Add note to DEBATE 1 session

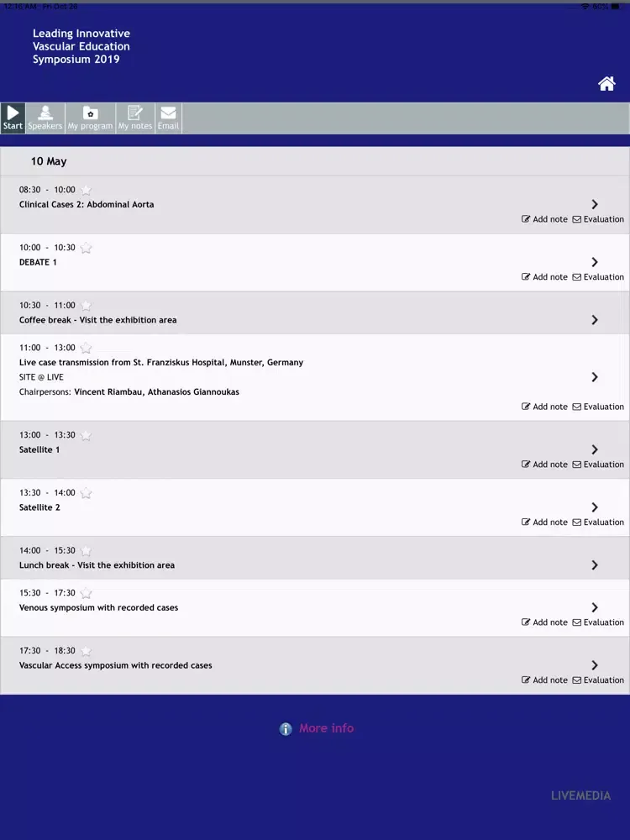544,277
